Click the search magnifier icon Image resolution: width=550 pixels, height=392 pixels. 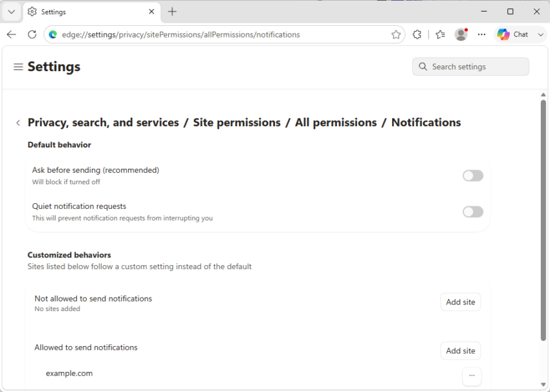click(423, 67)
